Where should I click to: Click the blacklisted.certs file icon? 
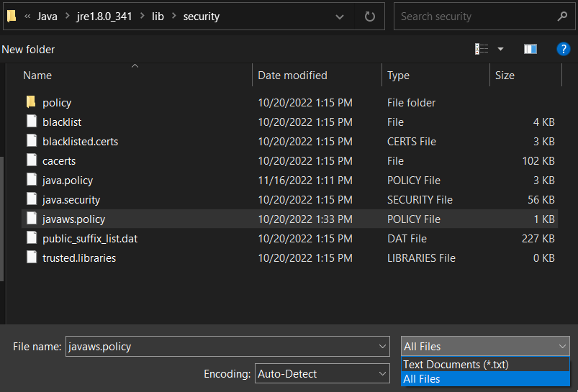click(x=32, y=141)
